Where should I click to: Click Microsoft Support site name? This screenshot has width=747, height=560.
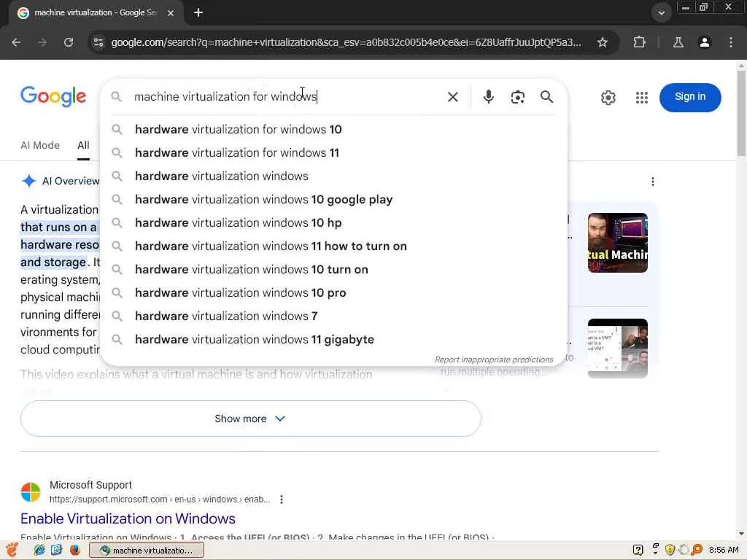pyautogui.click(x=90, y=485)
